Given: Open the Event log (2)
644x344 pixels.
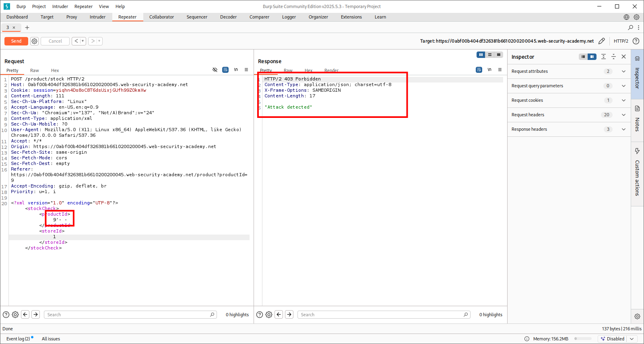Looking at the screenshot, I should click(x=19, y=339).
